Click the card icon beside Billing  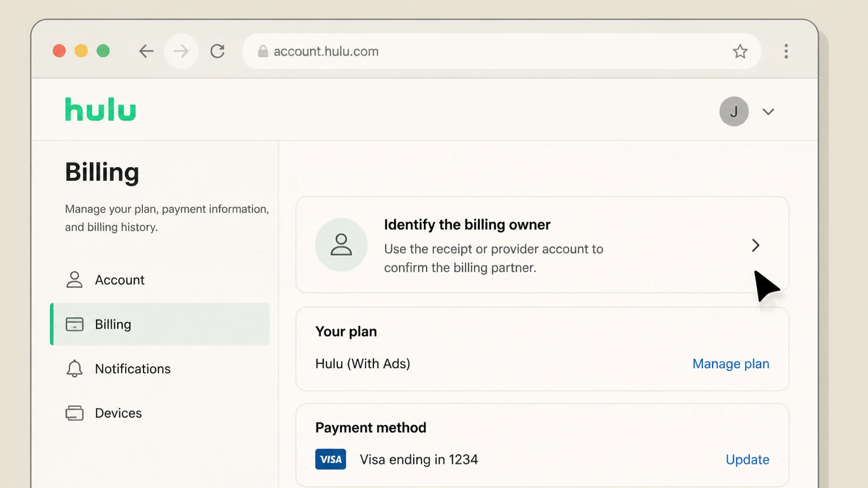(x=75, y=324)
